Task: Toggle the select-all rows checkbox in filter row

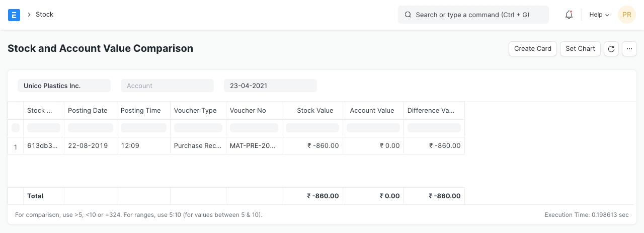Action: [x=16, y=128]
